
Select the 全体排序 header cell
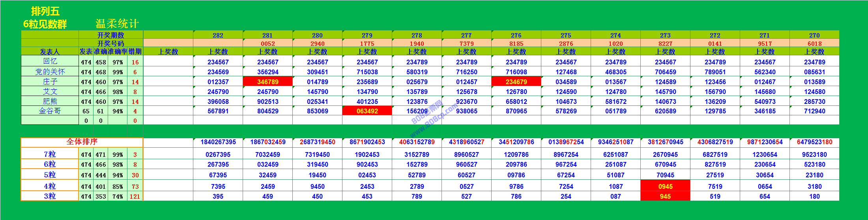click(82, 142)
